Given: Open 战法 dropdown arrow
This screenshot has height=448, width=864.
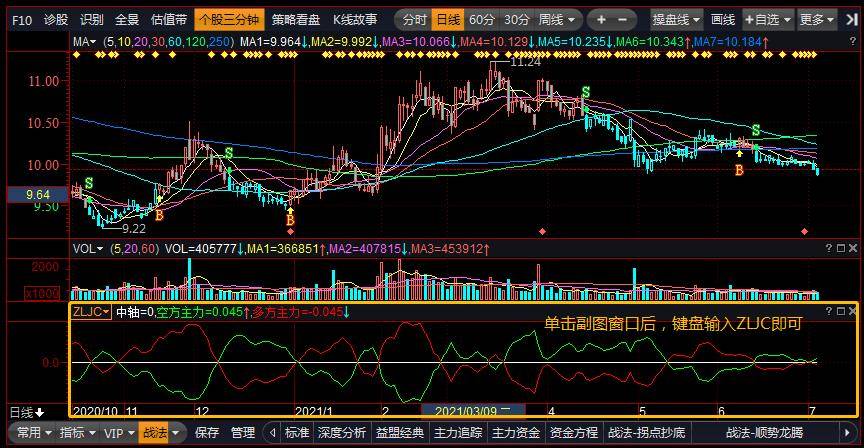Looking at the screenshot, I should 176,433.
